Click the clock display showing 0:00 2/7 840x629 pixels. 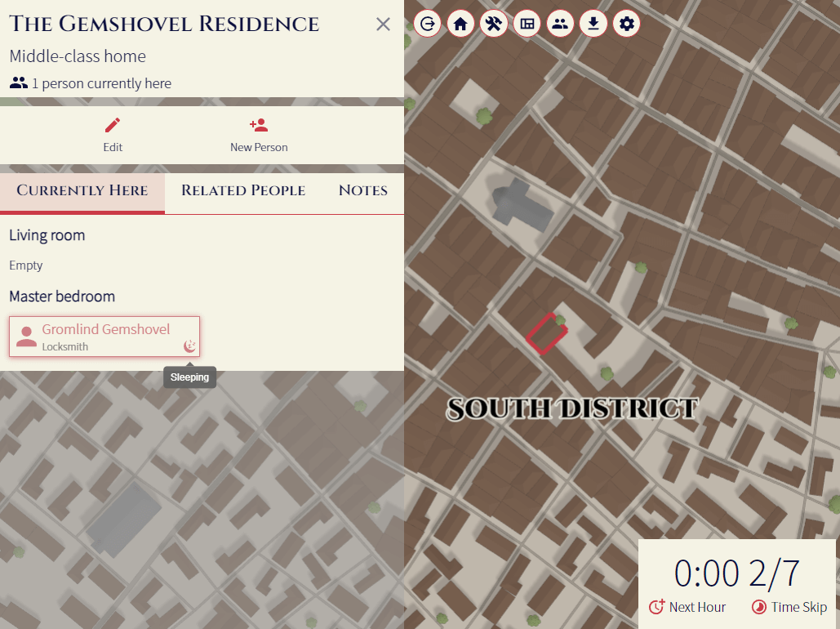(x=736, y=573)
